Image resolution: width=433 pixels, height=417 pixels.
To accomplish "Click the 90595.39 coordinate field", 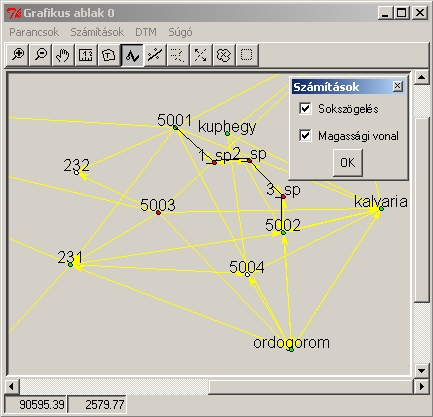I will [35, 405].
